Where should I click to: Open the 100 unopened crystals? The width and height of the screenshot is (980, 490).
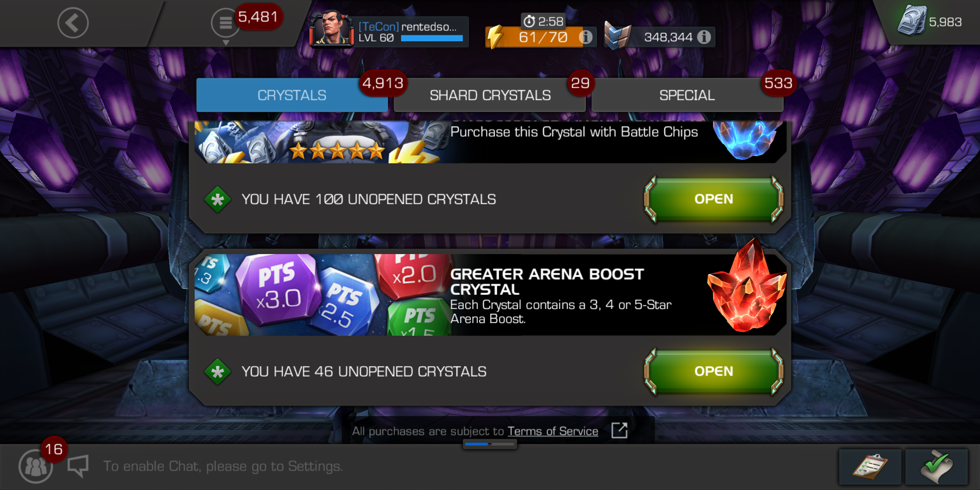pos(714,199)
